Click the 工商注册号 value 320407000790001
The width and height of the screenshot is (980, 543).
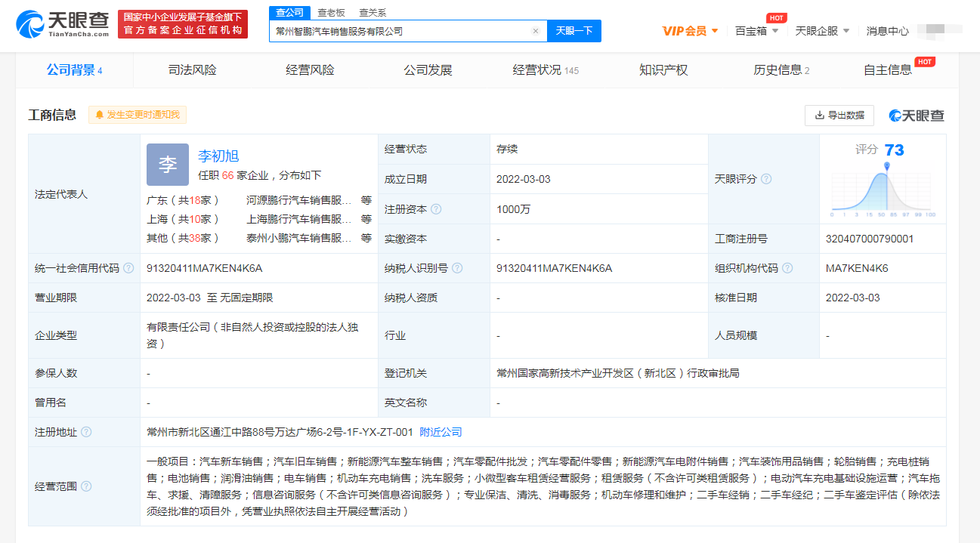870,239
